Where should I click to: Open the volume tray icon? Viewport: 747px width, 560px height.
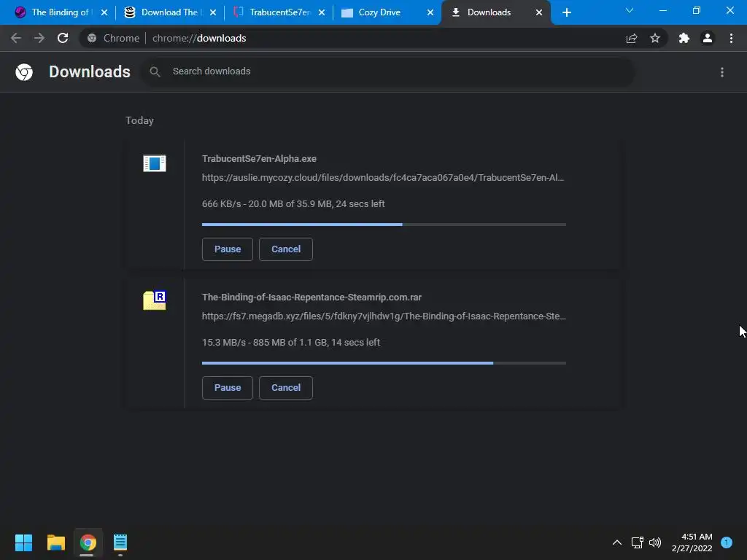click(x=655, y=542)
